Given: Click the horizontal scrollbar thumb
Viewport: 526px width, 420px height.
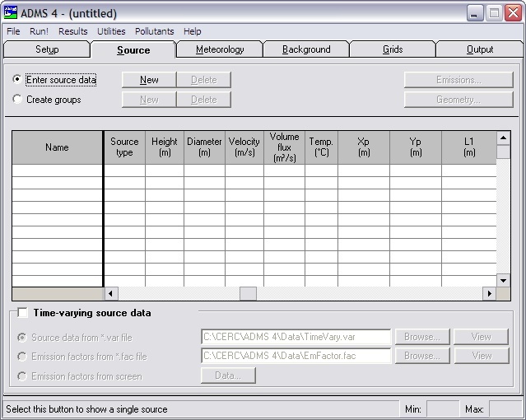Looking at the screenshot, I should click(x=248, y=294).
